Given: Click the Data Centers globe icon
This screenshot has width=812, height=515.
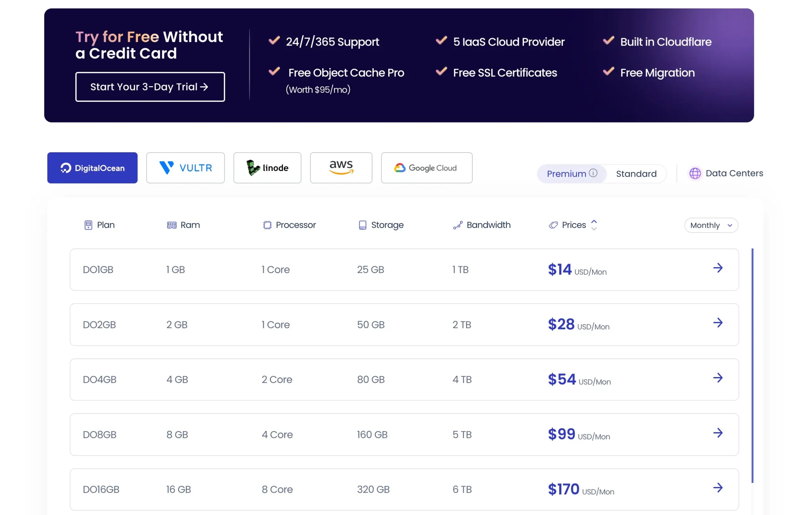Looking at the screenshot, I should 695,173.
